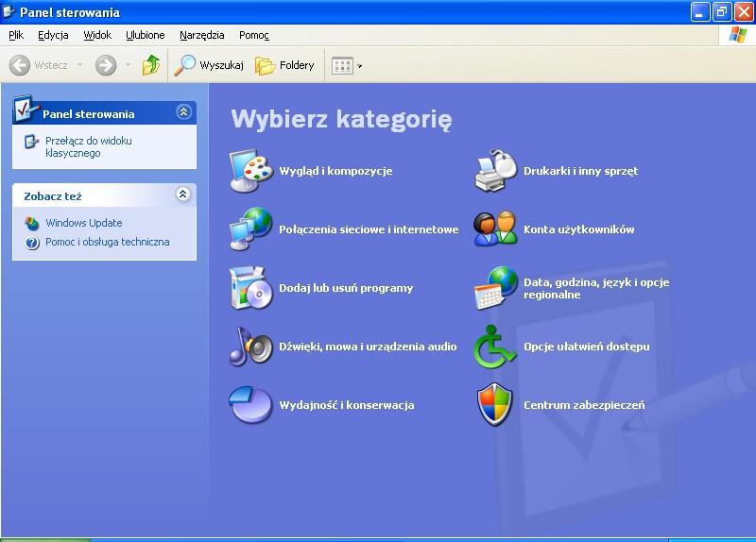This screenshot has height=542, width=756.
Task: Open the Konta użytkowników people icon
Action: click(495, 229)
